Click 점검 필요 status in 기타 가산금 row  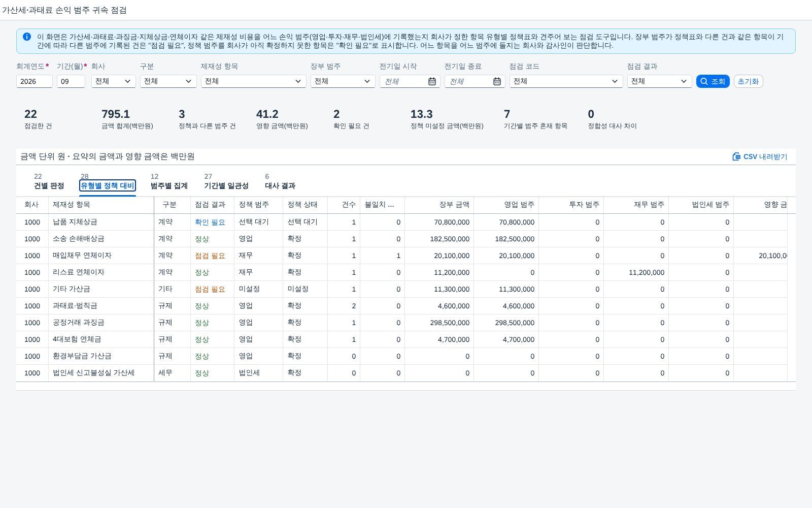pyautogui.click(x=210, y=289)
